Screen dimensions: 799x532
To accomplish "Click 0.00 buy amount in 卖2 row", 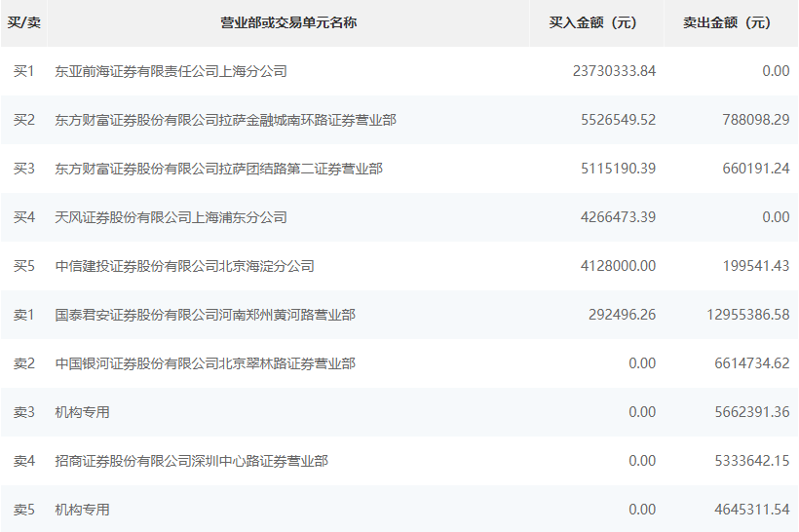I will [x=642, y=363].
